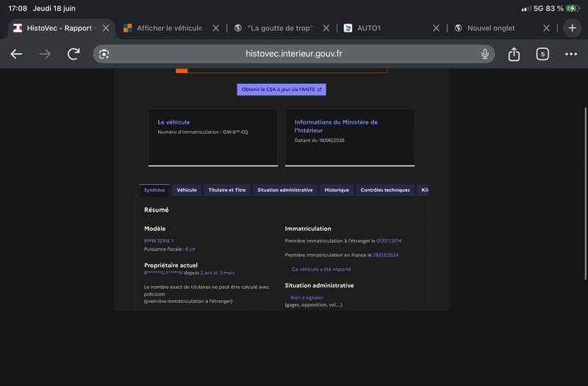The image size is (588, 386).
Task: Click Ce véhicule a été importé notice
Action: (321, 269)
